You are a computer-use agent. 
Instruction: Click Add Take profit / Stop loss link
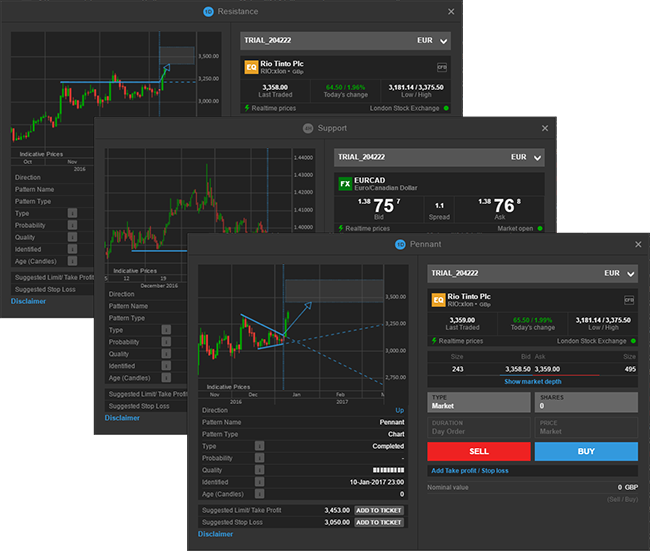tap(469, 470)
